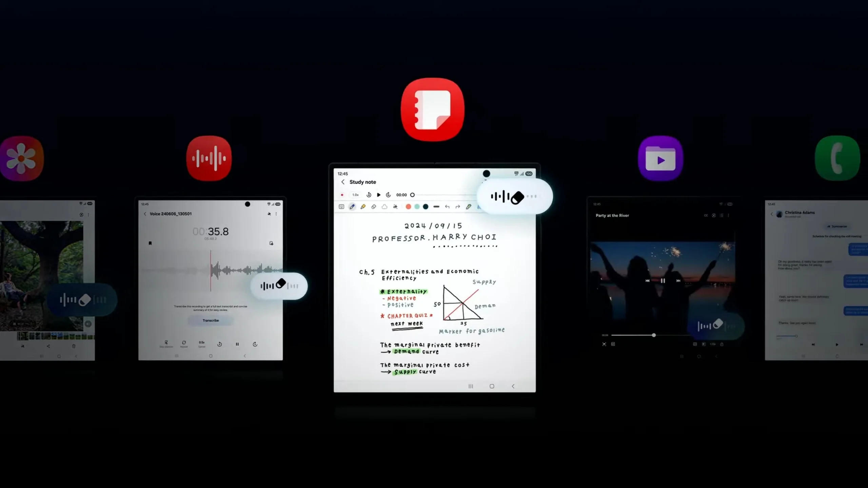Open the playlist icon in video player
This screenshot has height=488, width=868.
click(x=722, y=216)
